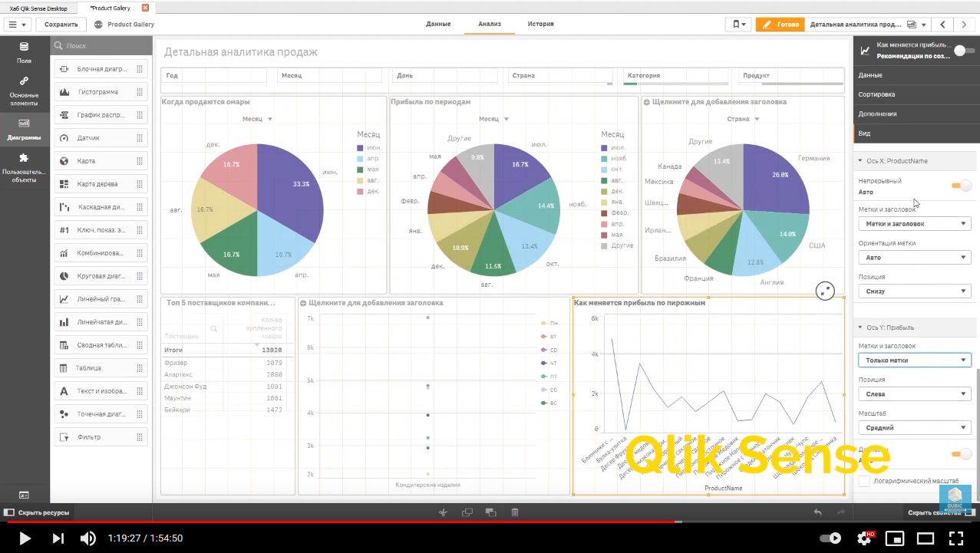
Task: Switch to the История tab
Action: tap(541, 25)
